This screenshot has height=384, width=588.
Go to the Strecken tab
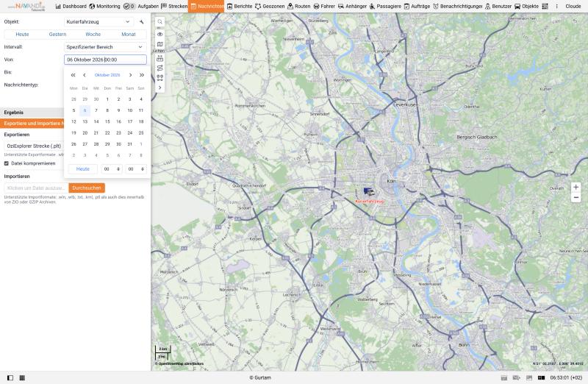[x=174, y=7]
